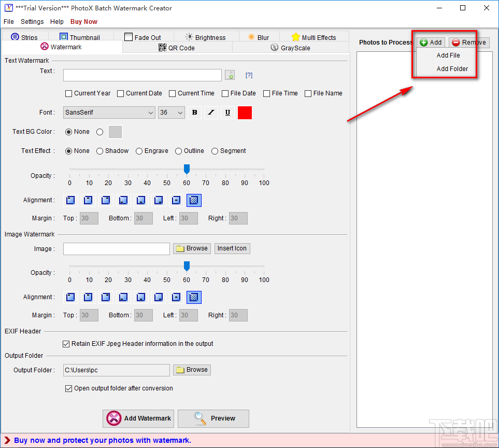Click the [?] help link near Text
The width and height of the screenshot is (499, 448).
249,75
